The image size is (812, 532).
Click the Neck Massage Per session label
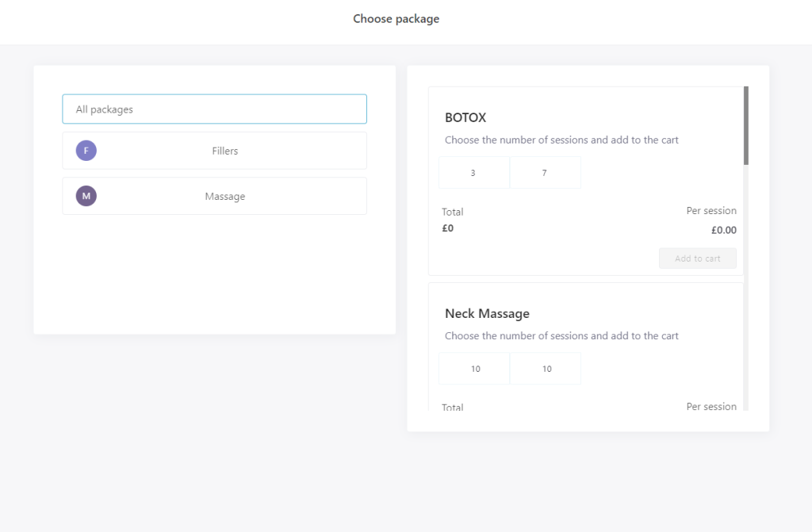tap(710, 406)
